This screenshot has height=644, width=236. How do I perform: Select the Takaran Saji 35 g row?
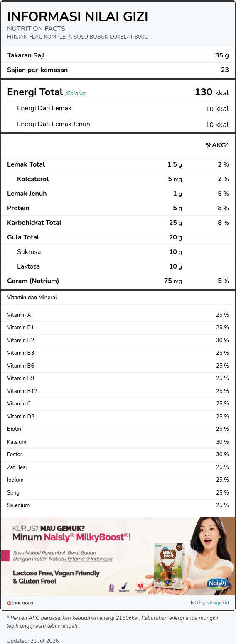coord(118,55)
